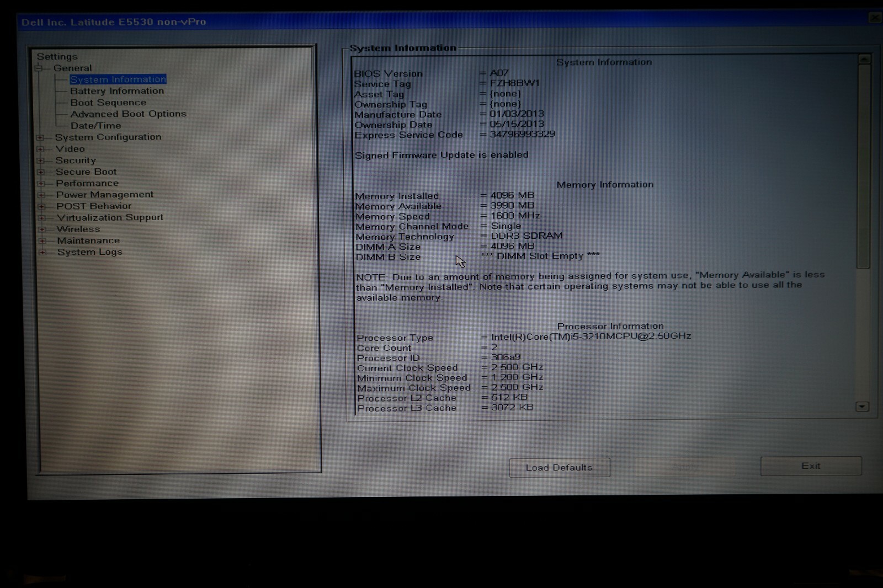Click the Exit button
Screen dimensions: 883x588
coord(811,466)
